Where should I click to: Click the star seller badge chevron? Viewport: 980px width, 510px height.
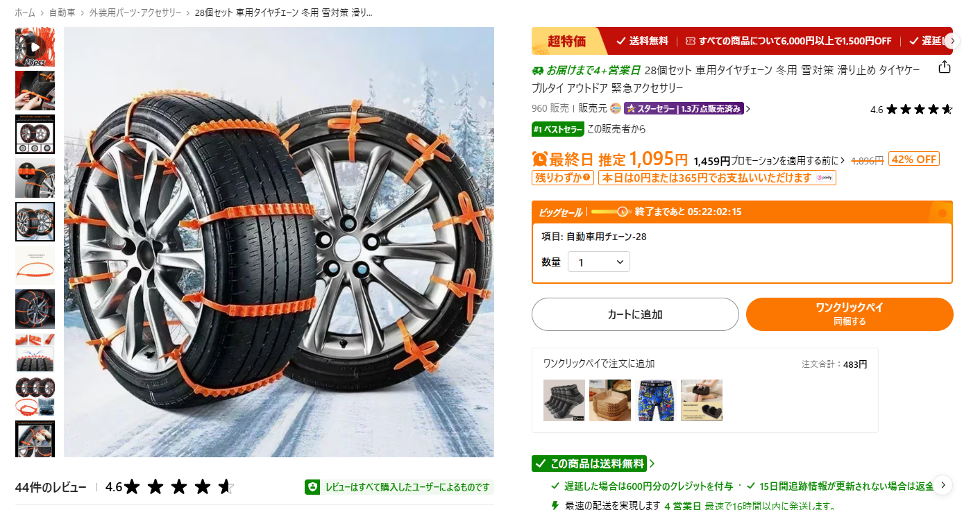pos(748,109)
